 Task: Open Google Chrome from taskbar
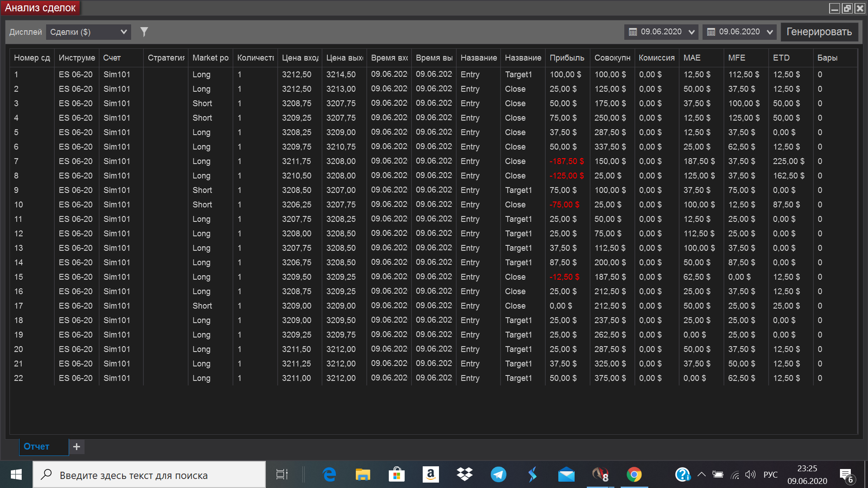(634, 474)
